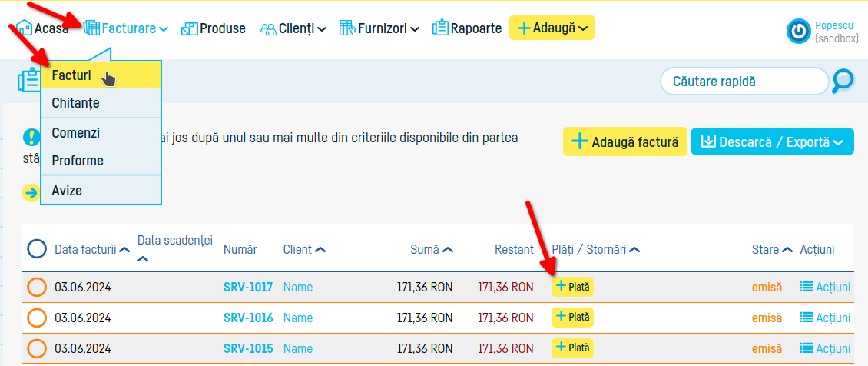Click the Restant column header

[514, 250]
